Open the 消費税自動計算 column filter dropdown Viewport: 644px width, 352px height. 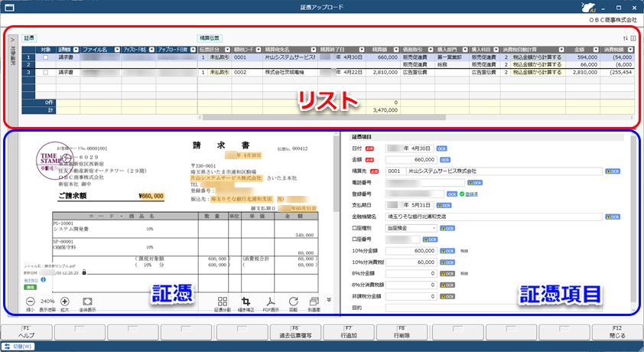(x=561, y=50)
